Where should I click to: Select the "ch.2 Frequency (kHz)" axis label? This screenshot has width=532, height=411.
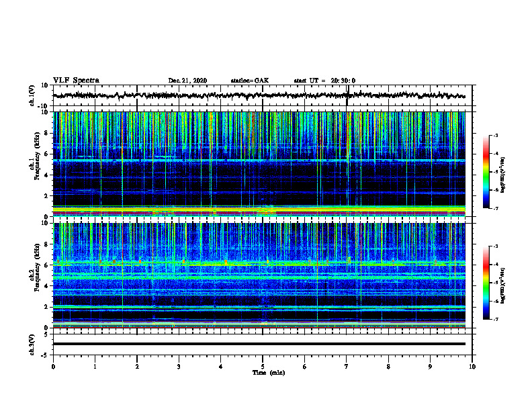(x=35, y=267)
